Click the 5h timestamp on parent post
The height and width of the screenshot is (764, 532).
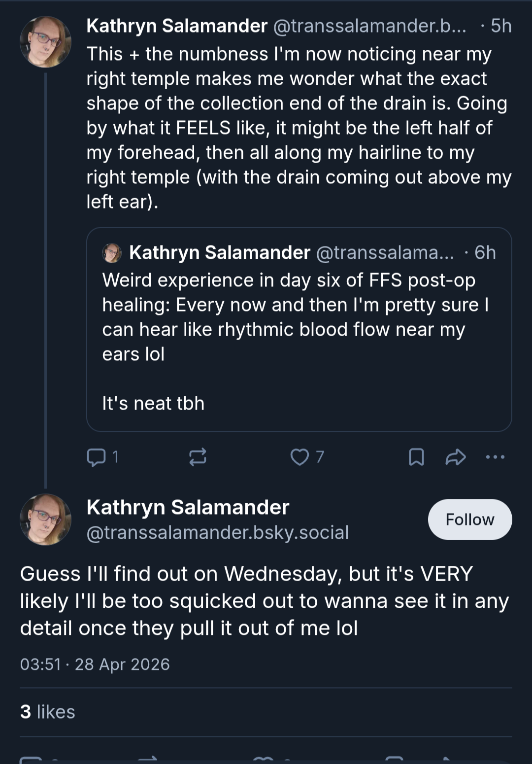coord(501,26)
